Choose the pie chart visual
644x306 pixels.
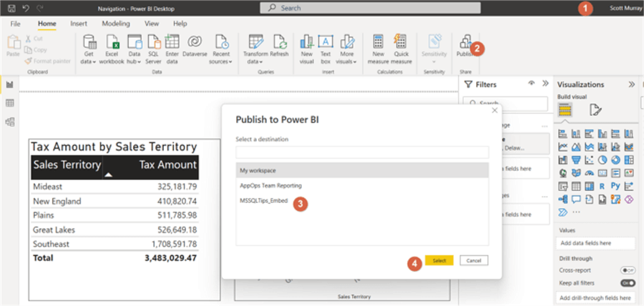coord(602,160)
